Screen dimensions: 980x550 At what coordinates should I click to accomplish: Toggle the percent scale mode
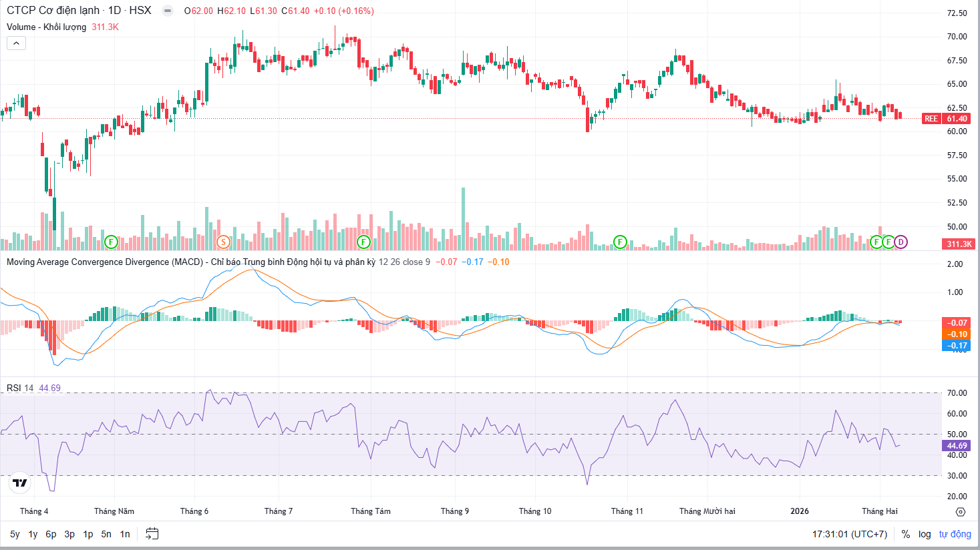(905, 534)
